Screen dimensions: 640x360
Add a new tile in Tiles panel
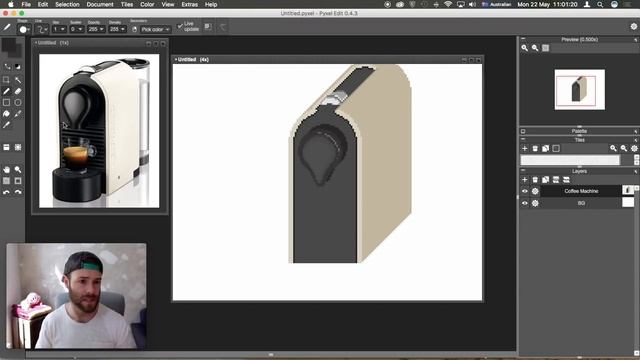(525, 149)
